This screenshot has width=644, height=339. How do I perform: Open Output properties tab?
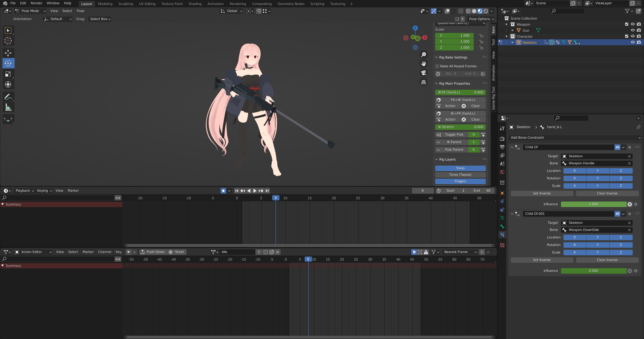[x=502, y=147]
